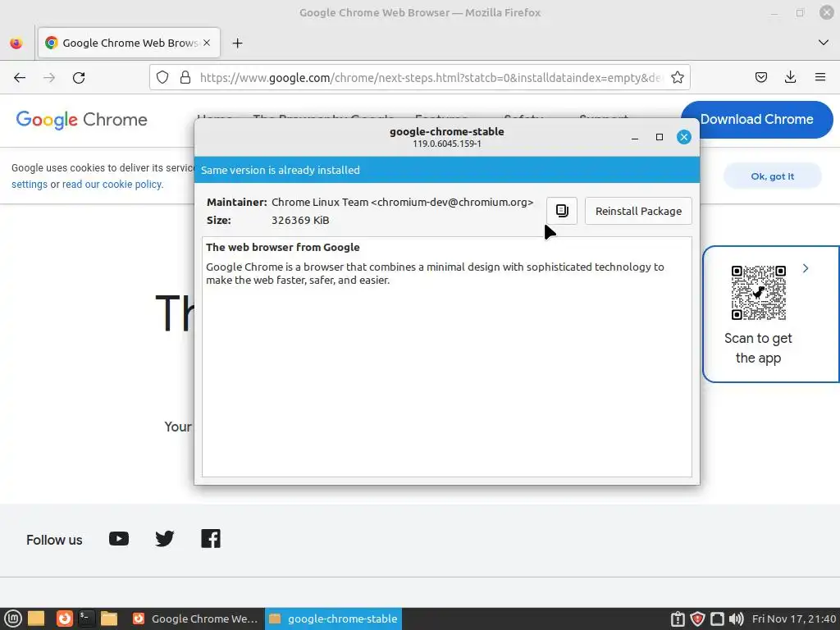
Task: Open the file manager panel launcher
Action: click(109, 619)
